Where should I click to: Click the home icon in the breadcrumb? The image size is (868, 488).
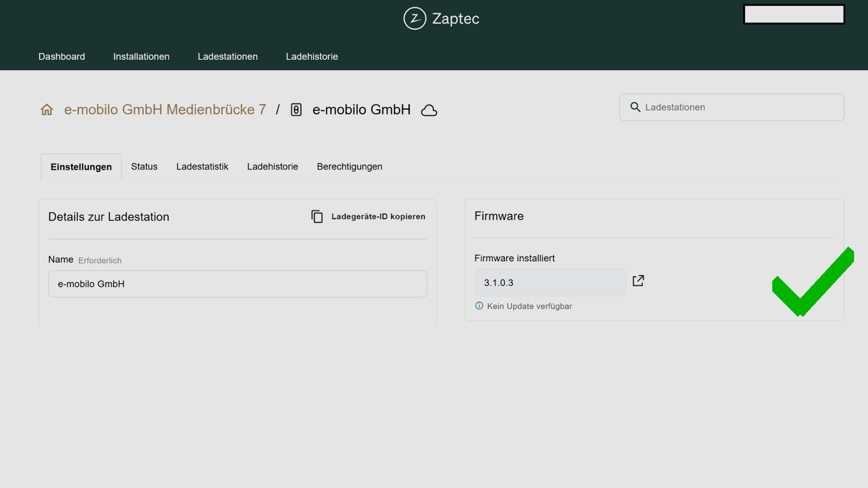(x=47, y=110)
